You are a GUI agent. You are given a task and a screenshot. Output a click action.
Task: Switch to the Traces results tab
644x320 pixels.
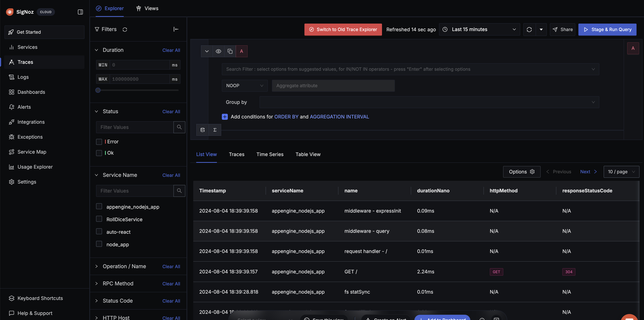236,155
